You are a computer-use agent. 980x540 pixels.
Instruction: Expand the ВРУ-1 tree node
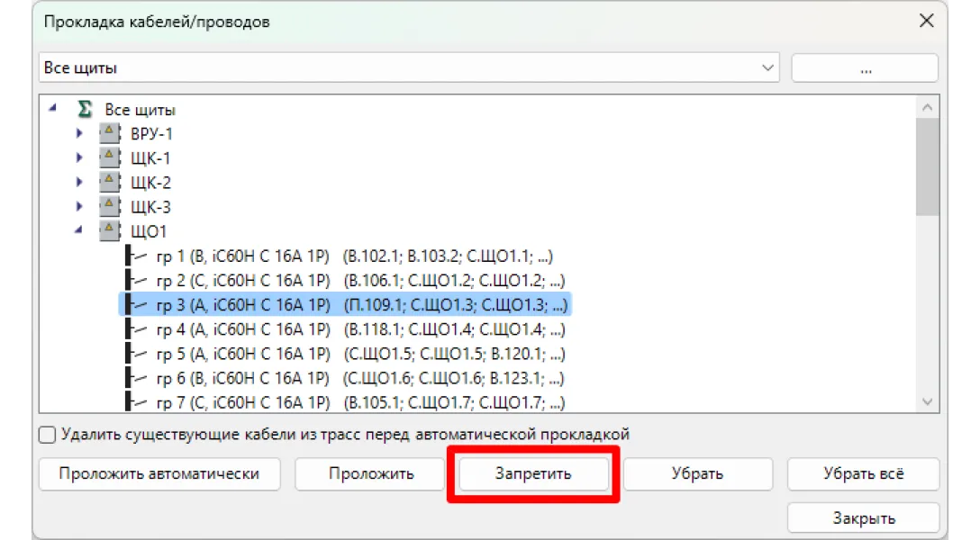(80, 134)
